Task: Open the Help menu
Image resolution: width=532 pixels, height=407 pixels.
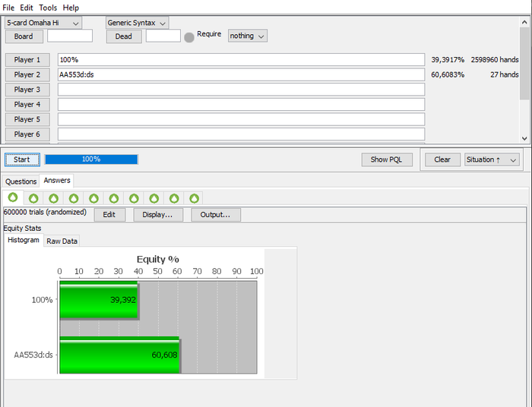Action: (71, 8)
